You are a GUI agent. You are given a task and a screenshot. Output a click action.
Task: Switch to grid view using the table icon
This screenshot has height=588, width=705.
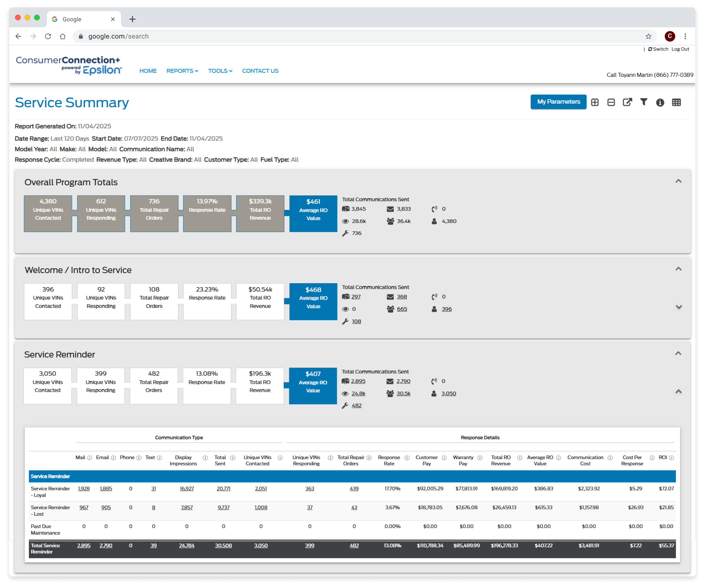[676, 102]
